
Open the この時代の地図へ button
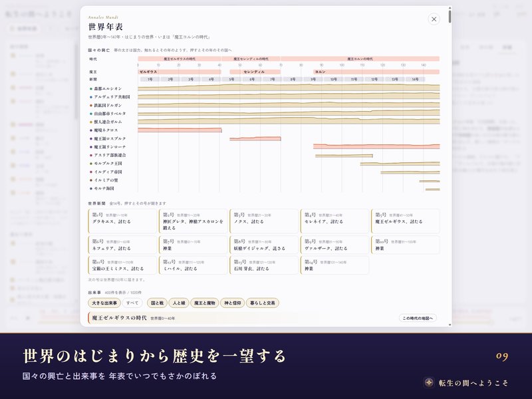pyautogui.click(x=418, y=319)
